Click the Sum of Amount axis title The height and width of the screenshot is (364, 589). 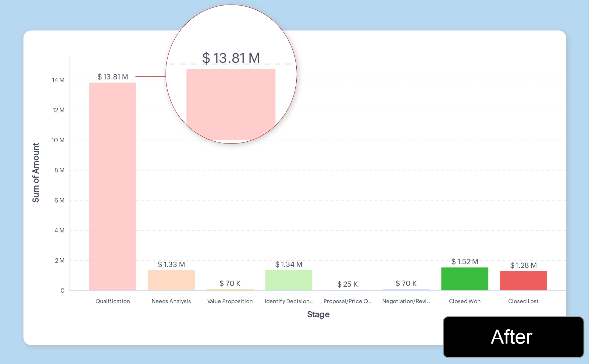[x=36, y=172]
